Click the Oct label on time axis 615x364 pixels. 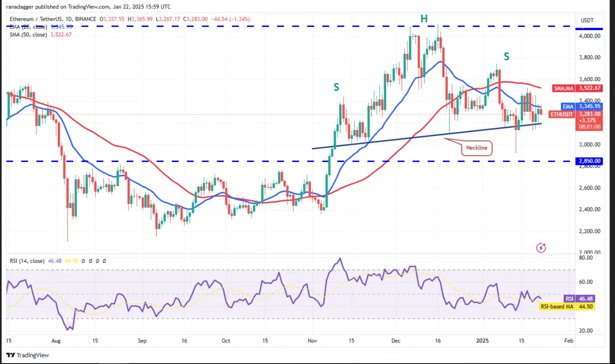point(226,341)
